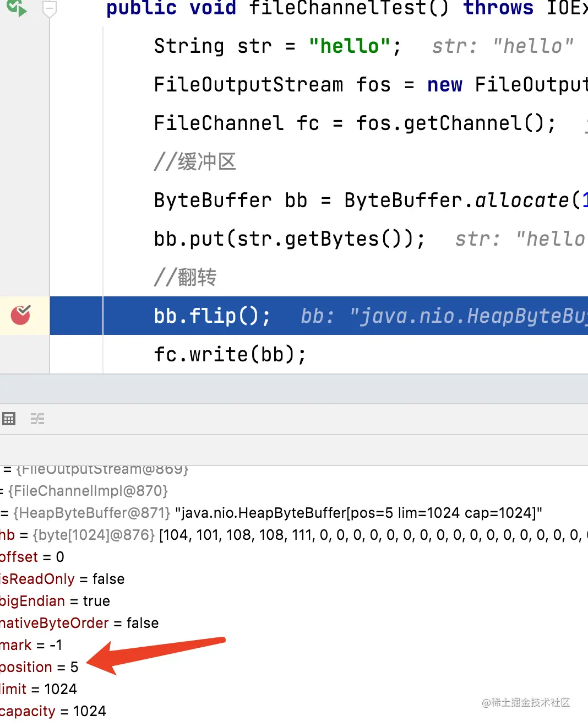Click the fc.write(bb) code line
Image resolution: width=588 pixels, height=726 pixels.
(x=230, y=354)
